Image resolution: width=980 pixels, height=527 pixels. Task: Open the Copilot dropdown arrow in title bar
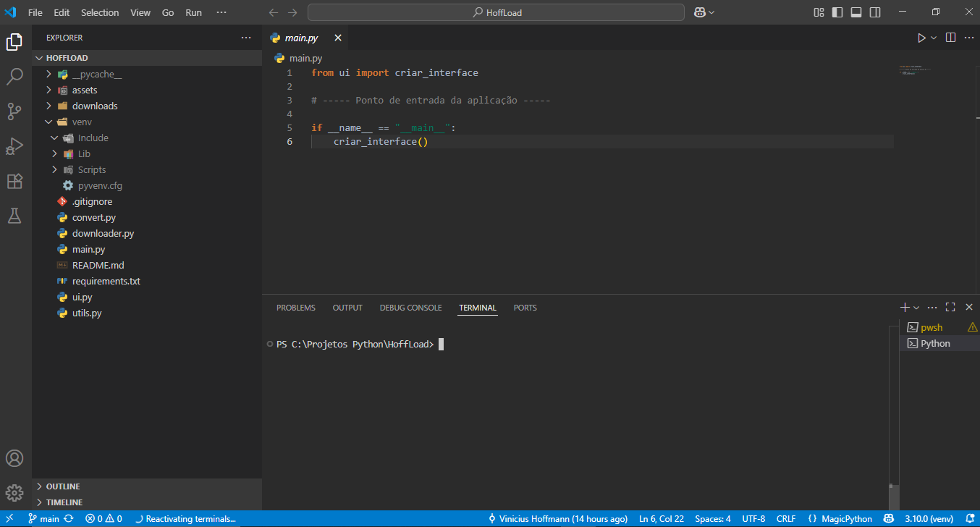click(x=711, y=12)
